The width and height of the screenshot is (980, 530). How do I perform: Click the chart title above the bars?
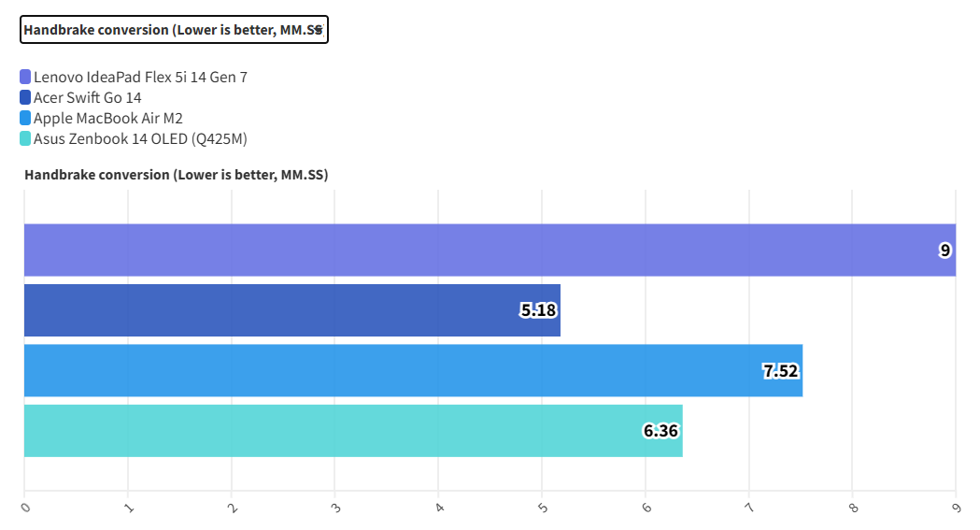pos(176,175)
